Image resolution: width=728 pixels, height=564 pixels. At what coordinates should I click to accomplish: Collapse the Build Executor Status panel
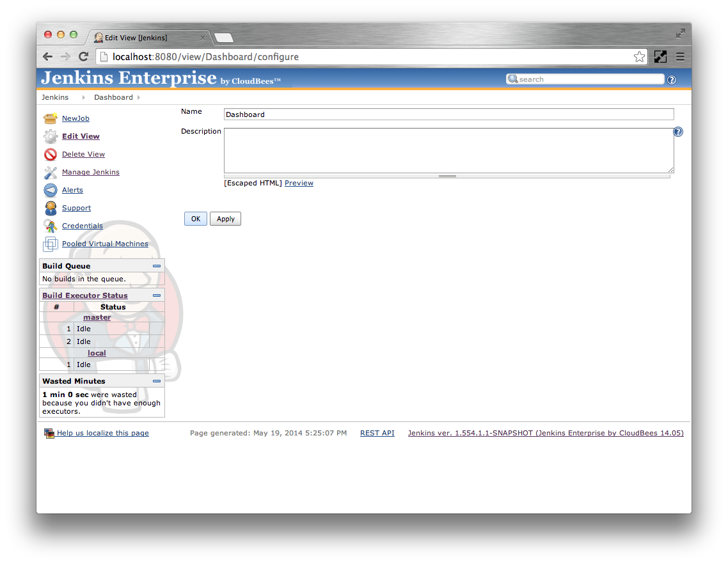[x=157, y=295]
